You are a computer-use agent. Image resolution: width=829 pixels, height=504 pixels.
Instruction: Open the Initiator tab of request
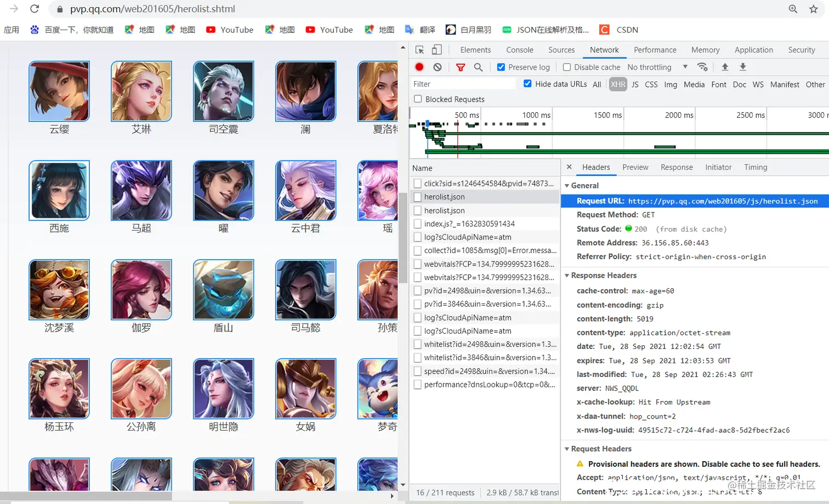pyautogui.click(x=718, y=167)
